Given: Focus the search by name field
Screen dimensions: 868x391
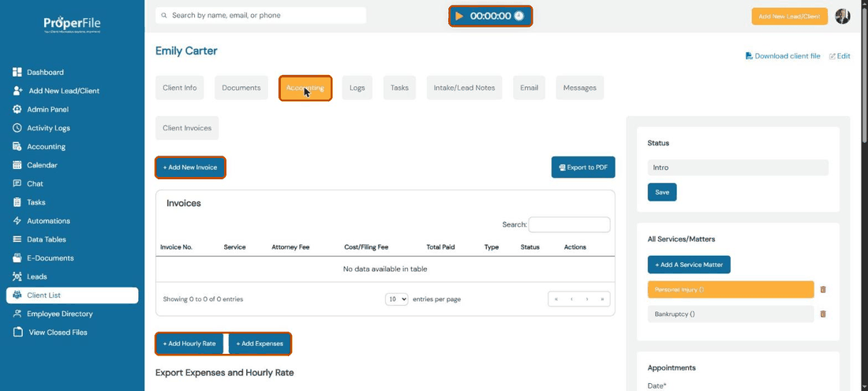Looking at the screenshot, I should click(x=260, y=16).
